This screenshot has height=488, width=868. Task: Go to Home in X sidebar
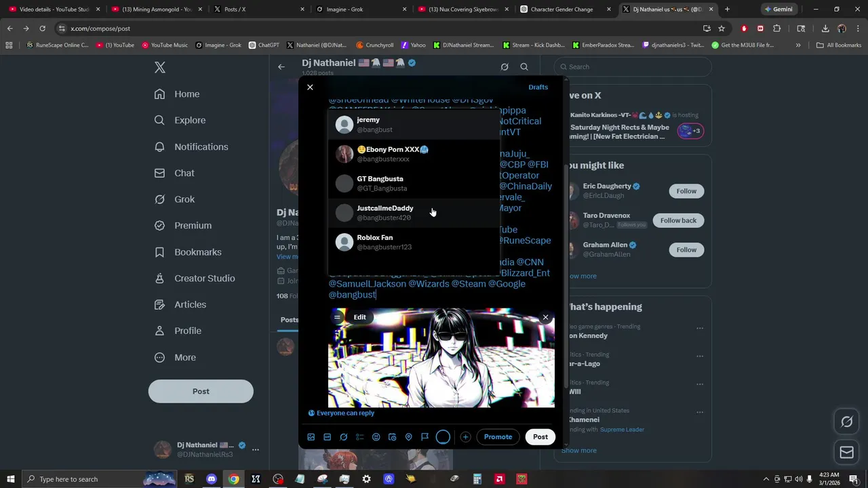177,94
